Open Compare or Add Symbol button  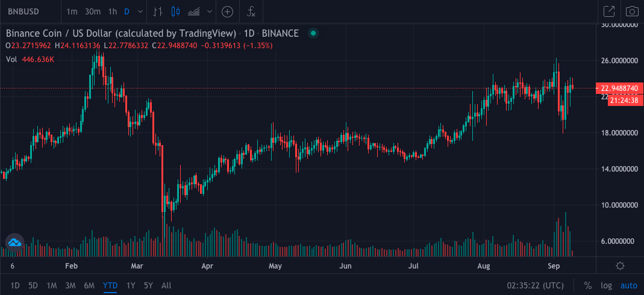tap(228, 11)
